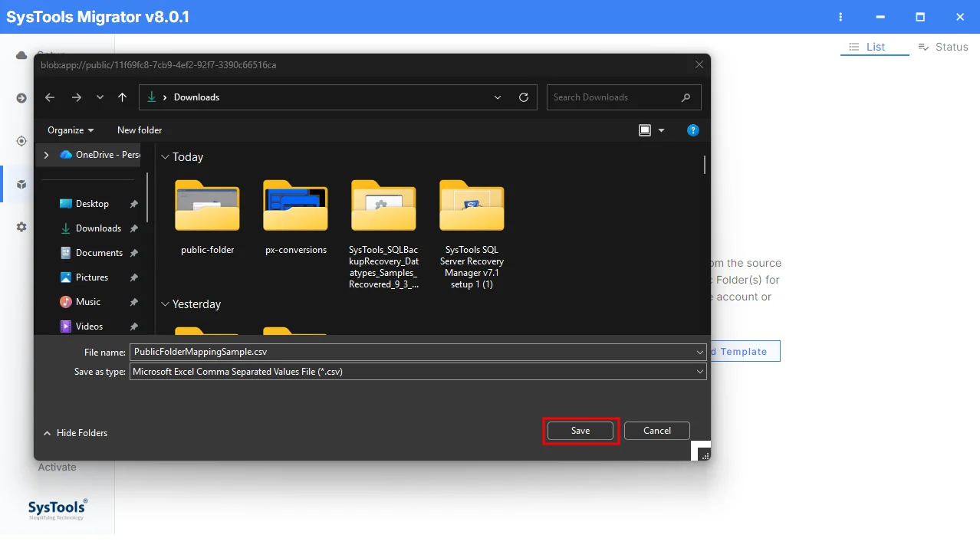Click the arrow-circle icon in Migrator sidebar
Screen dimensions: 980x548
click(21, 98)
